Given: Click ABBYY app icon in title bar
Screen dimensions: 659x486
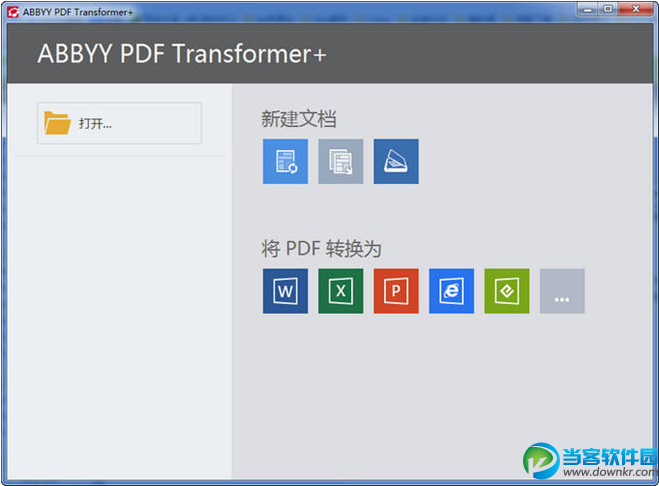Looking at the screenshot, I should (x=13, y=12).
